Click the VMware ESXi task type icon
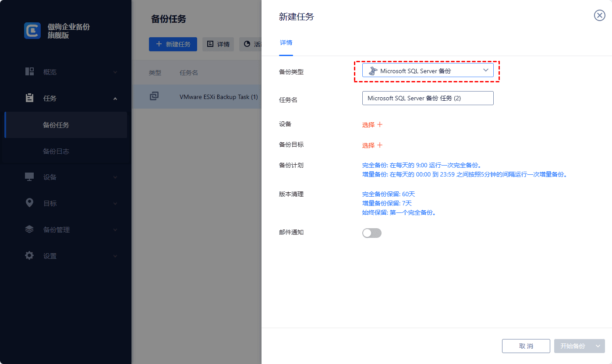This screenshot has width=612, height=364. coord(154,96)
